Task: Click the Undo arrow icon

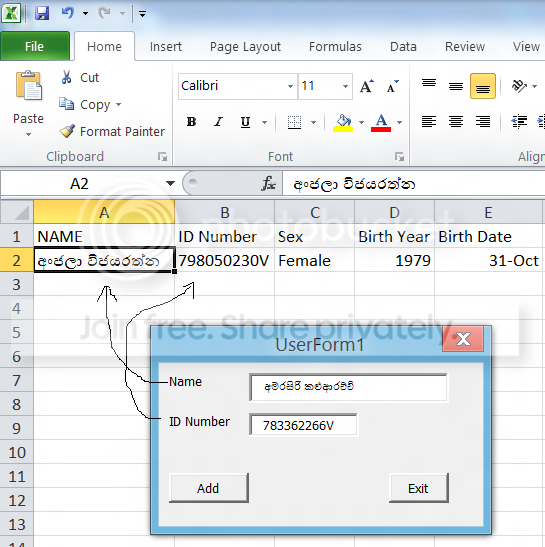Action: [68, 13]
